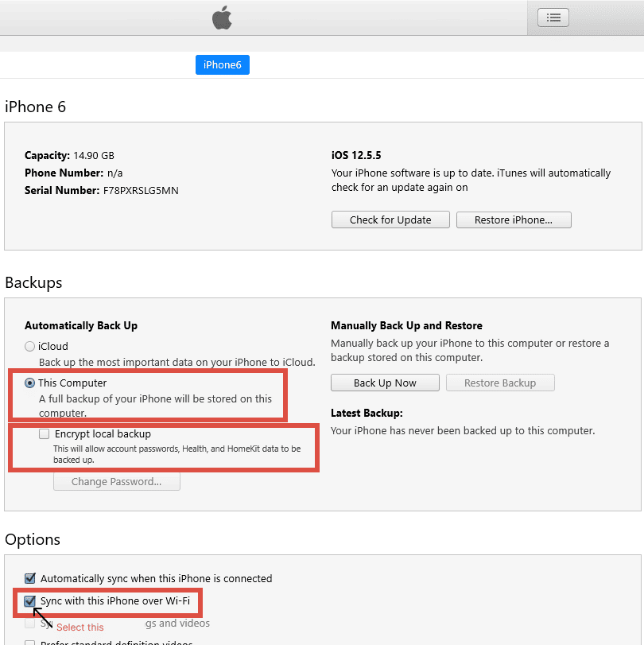Image resolution: width=644 pixels, height=645 pixels.
Task: Toggle Sync with this iPhone over Wi-Fi
Action: 29,602
